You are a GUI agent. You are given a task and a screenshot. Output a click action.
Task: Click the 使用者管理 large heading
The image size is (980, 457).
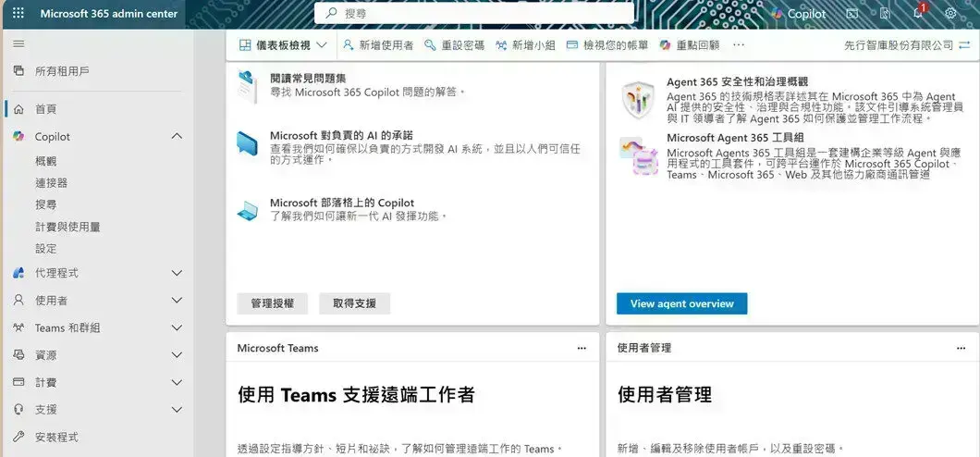click(665, 394)
